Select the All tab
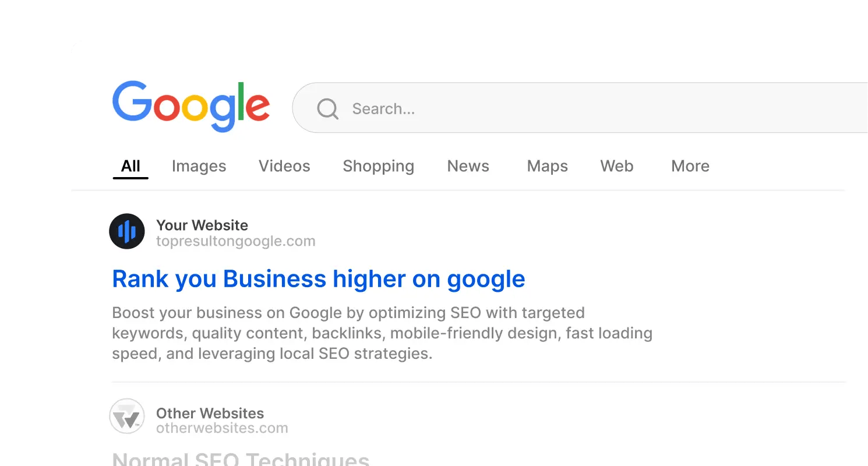The image size is (868, 466). click(x=130, y=166)
